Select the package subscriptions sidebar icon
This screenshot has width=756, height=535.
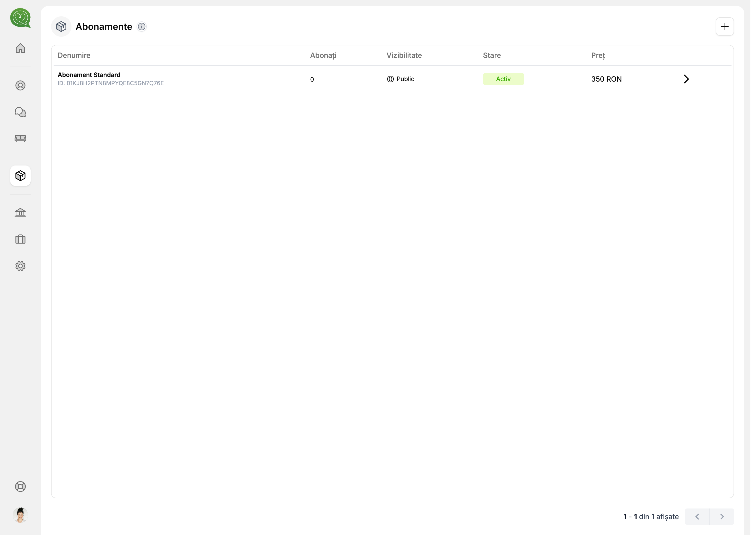point(20,176)
